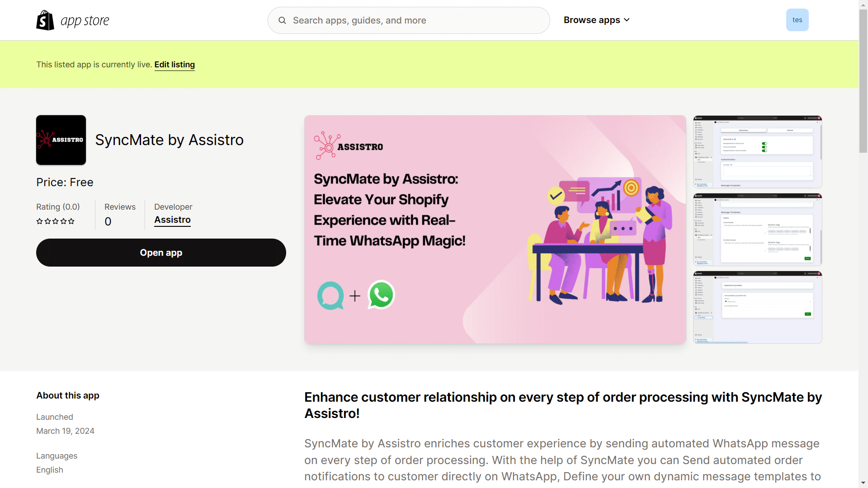Expand the Browse apps dropdown
Viewport: 868px width, 488px height.
click(592, 20)
